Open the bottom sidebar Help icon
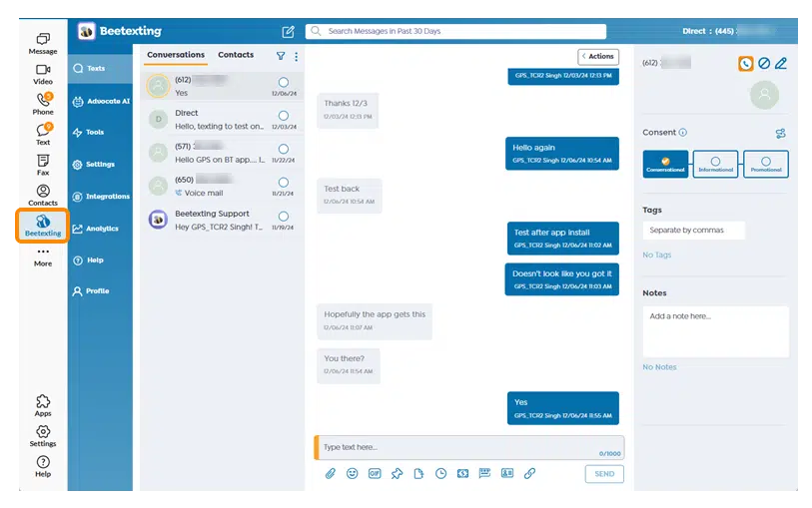 [x=43, y=467]
